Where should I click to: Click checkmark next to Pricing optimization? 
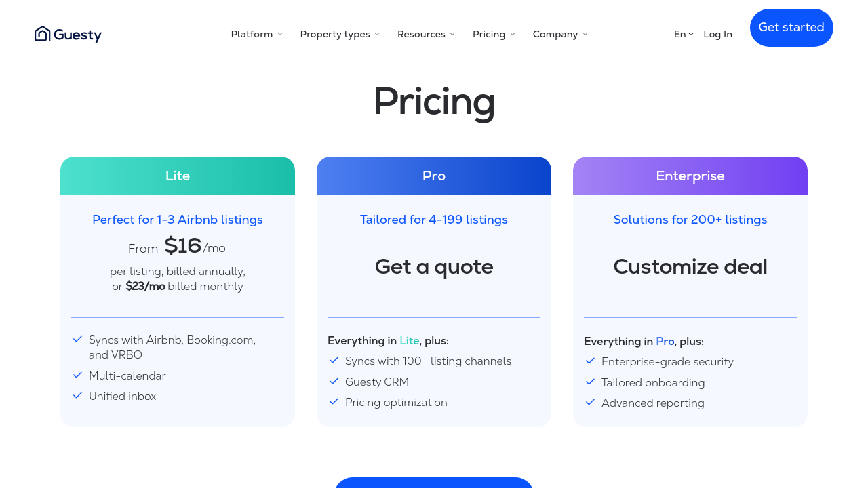point(334,401)
